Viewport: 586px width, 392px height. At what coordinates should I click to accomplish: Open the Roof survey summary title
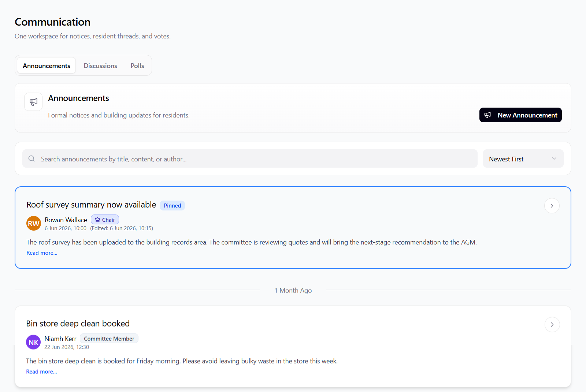[x=91, y=205]
